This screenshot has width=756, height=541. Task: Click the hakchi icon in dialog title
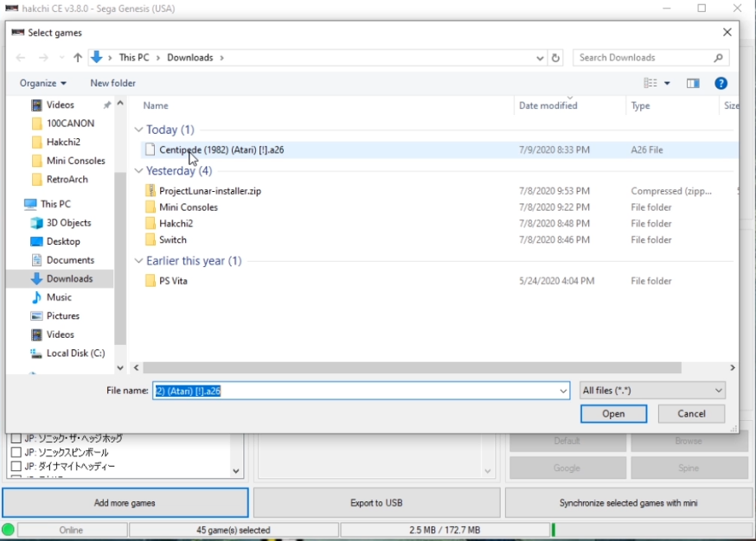tap(18, 32)
